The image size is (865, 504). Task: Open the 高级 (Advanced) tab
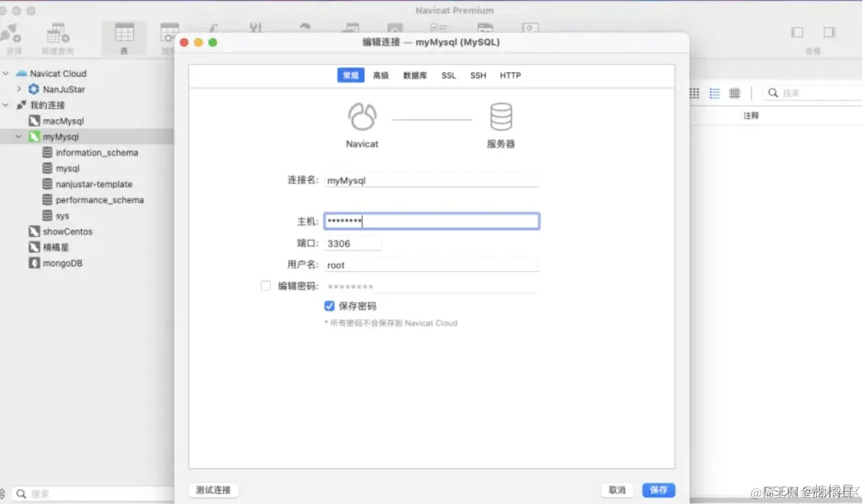pos(381,75)
